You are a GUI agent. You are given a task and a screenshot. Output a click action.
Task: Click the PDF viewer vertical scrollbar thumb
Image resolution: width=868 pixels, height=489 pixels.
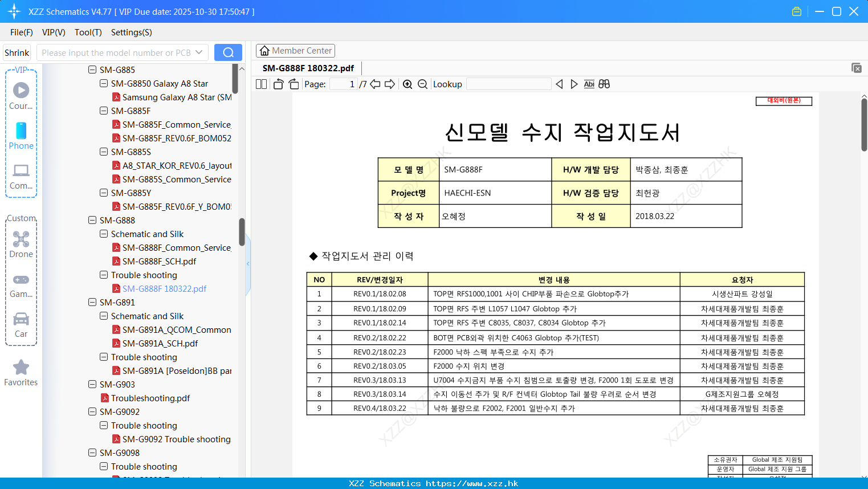(x=864, y=124)
